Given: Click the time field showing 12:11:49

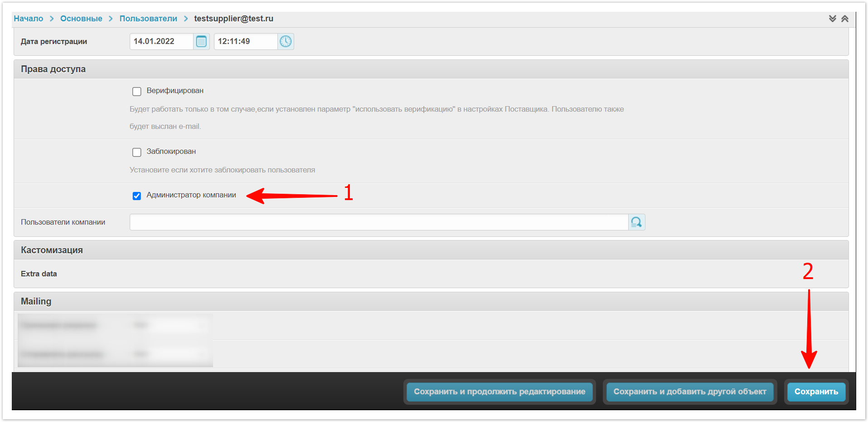Looking at the screenshot, I should (x=245, y=42).
